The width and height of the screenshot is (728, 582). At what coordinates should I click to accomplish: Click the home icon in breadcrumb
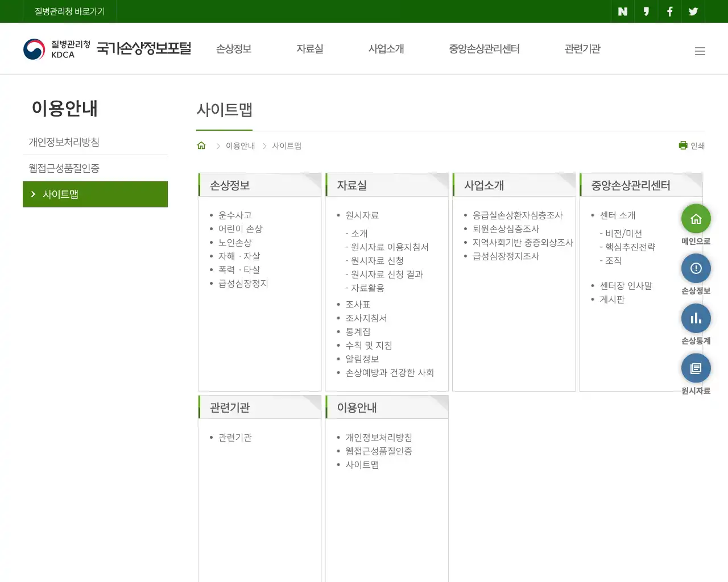[201, 145]
